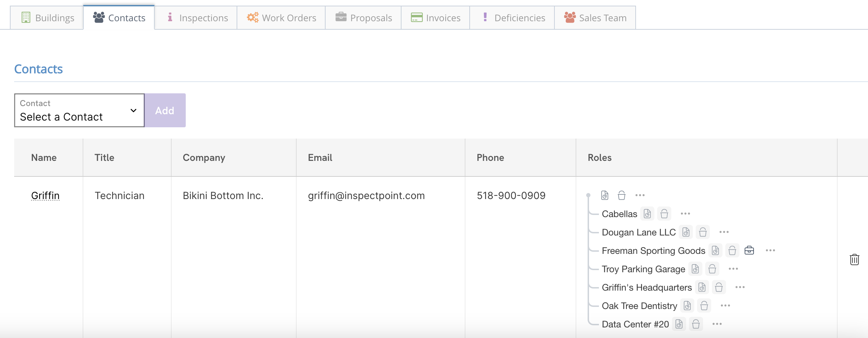
Task: Open the ellipsis menu beside Troy Parking Garage
Action: (x=733, y=269)
